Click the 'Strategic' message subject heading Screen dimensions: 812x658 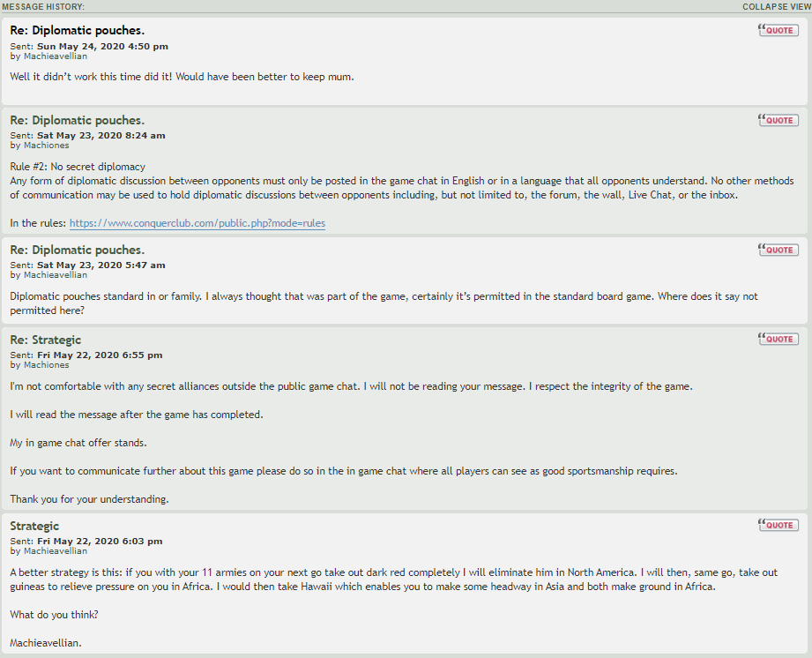pyautogui.click(x=34, y=526)
